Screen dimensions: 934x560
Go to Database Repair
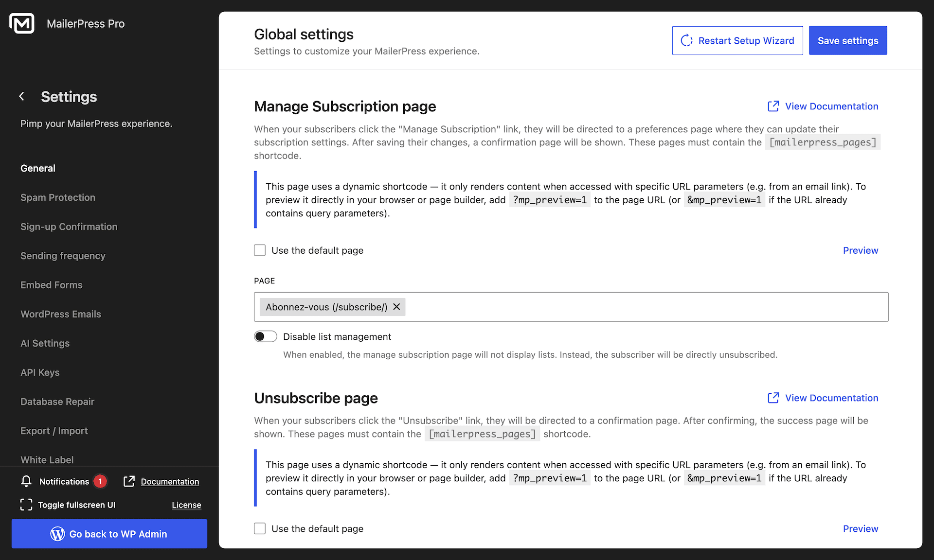pos(57,402)
